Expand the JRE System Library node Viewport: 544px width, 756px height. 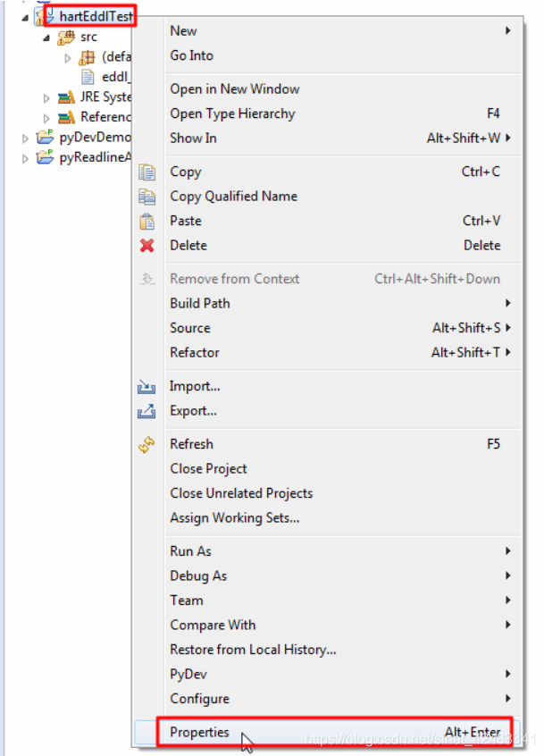[x=46, y=98]
